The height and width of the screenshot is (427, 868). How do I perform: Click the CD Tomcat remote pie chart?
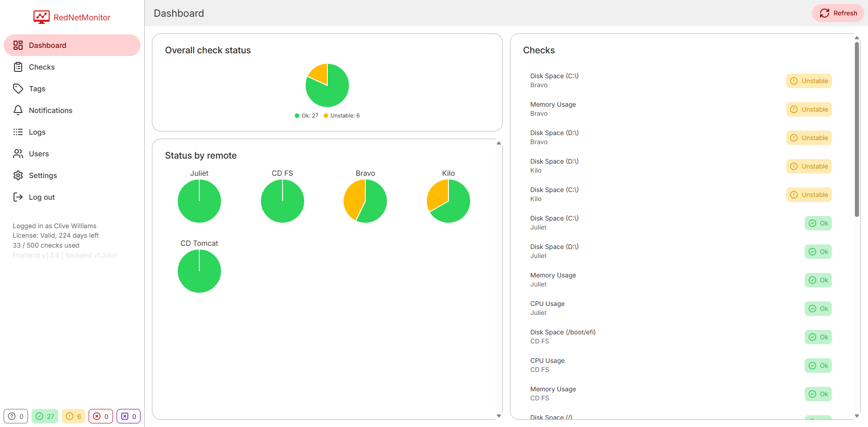[x=199, y=271]
